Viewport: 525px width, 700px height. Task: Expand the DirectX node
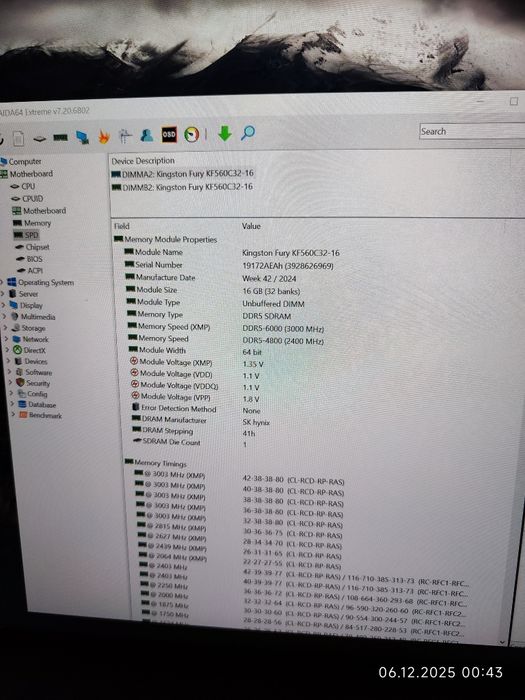coord(8,350)
